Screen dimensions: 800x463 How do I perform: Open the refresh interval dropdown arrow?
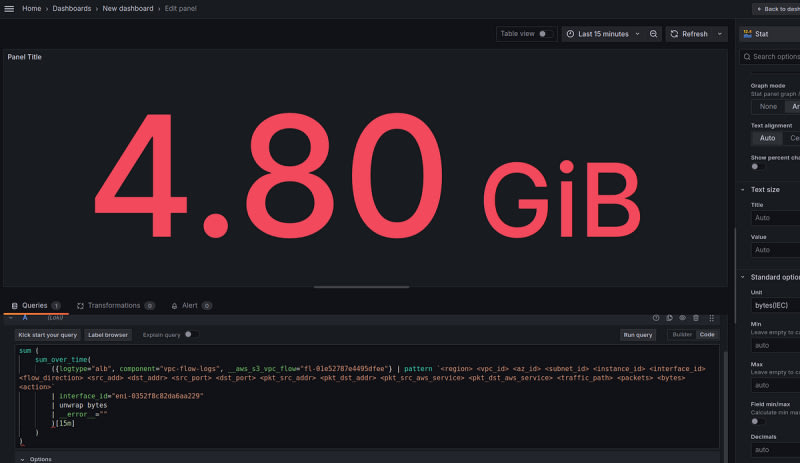coord(720,34)
